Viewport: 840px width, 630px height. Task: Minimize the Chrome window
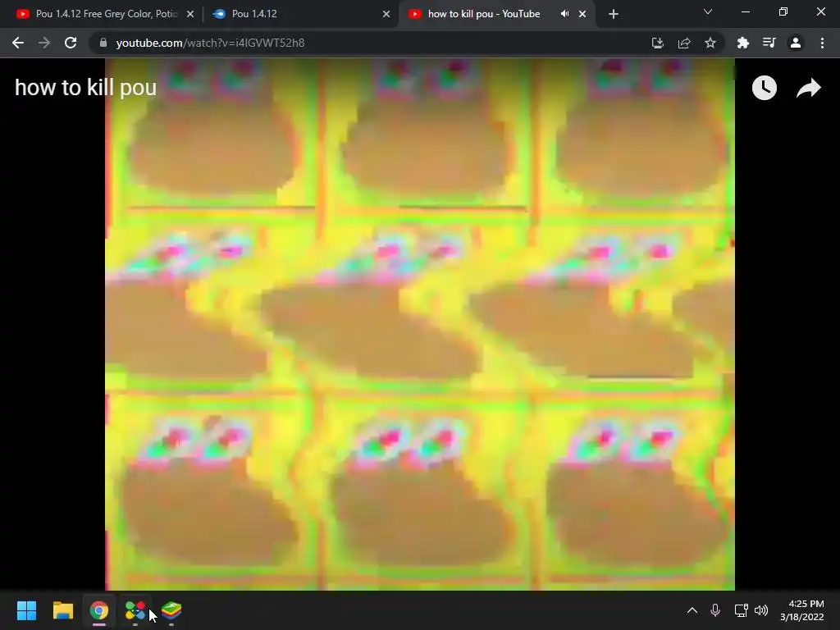[745, 11]
